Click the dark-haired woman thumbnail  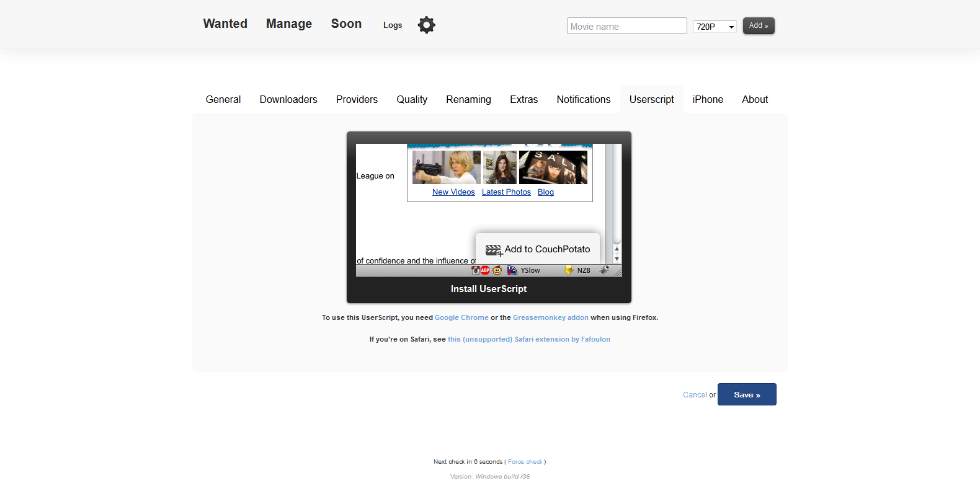[500, 167]
